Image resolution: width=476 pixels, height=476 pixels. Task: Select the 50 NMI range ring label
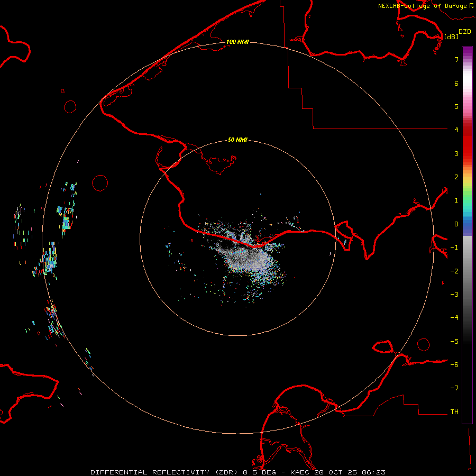coord(237,140)
